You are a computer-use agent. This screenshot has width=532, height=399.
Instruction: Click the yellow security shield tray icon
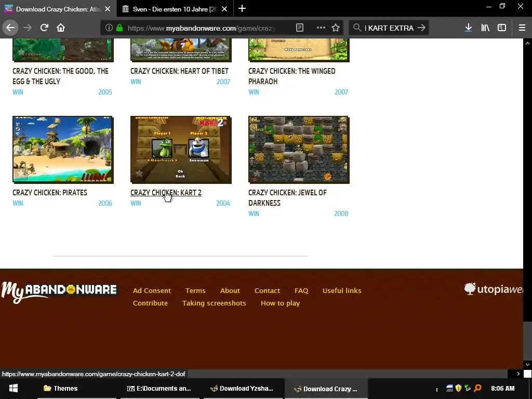click(458, 388)
